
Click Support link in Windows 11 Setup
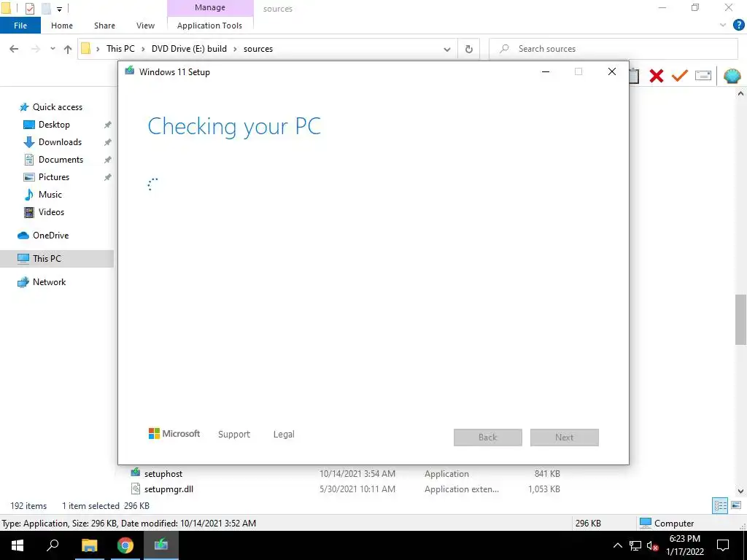click(x=234, y=435)
